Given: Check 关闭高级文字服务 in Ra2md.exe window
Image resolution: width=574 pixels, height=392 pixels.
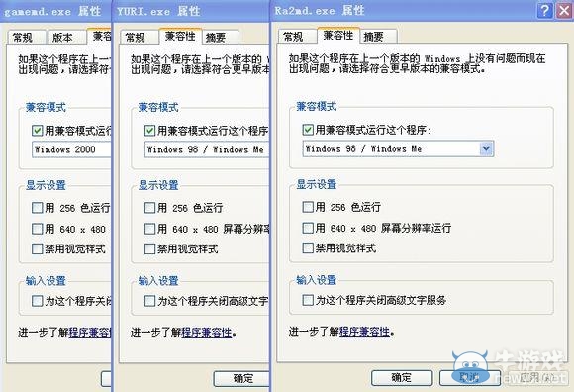Looking at the screenshot, I should point(308,300).
